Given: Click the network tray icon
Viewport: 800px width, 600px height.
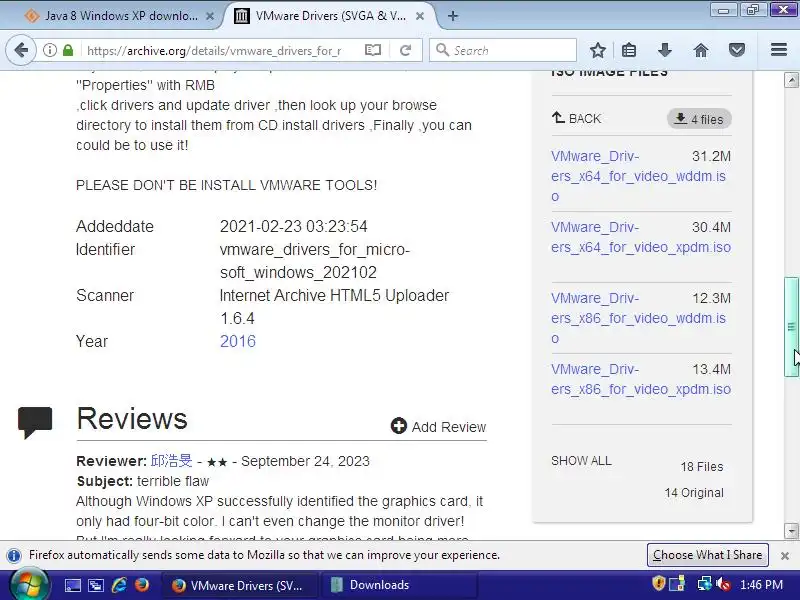Looking at the screenshot, I should (x=705, y=584).
